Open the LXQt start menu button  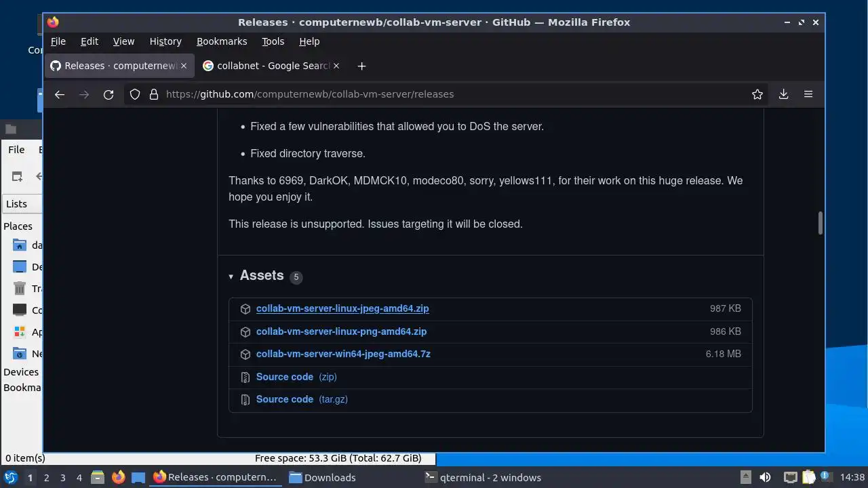[x=10, y=477]
